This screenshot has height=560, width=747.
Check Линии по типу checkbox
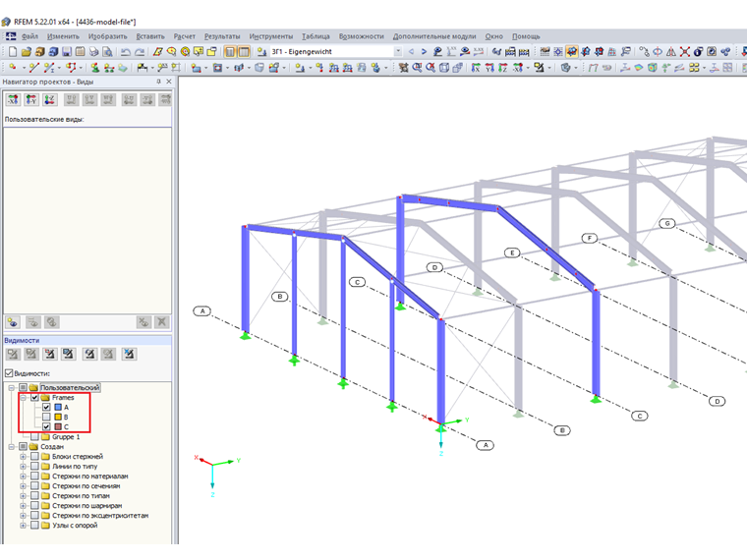point(34,467)
